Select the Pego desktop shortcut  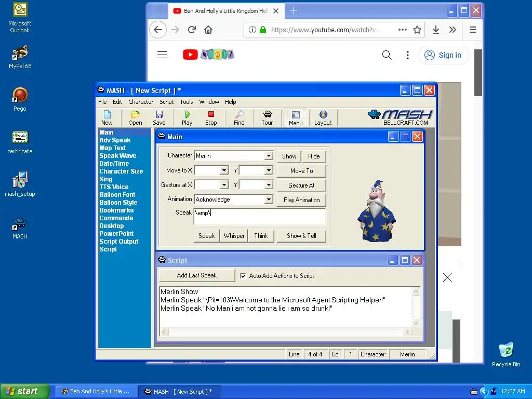20,99
